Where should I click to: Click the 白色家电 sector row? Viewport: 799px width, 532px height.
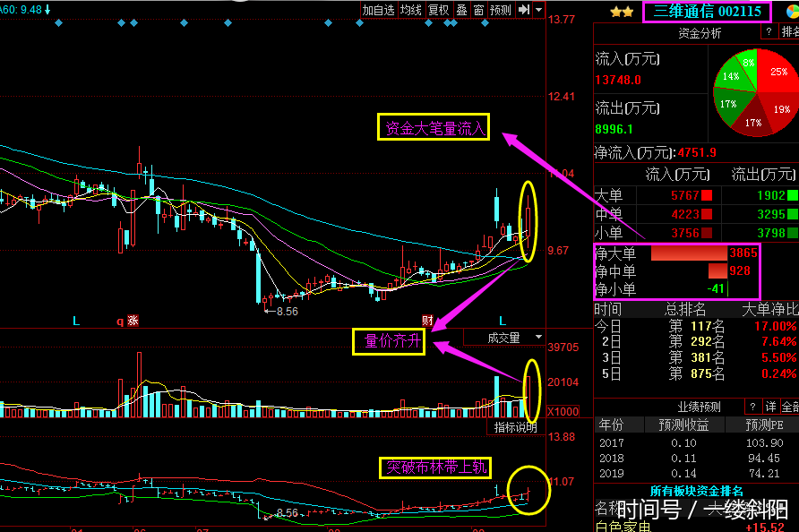coord(696,527)
